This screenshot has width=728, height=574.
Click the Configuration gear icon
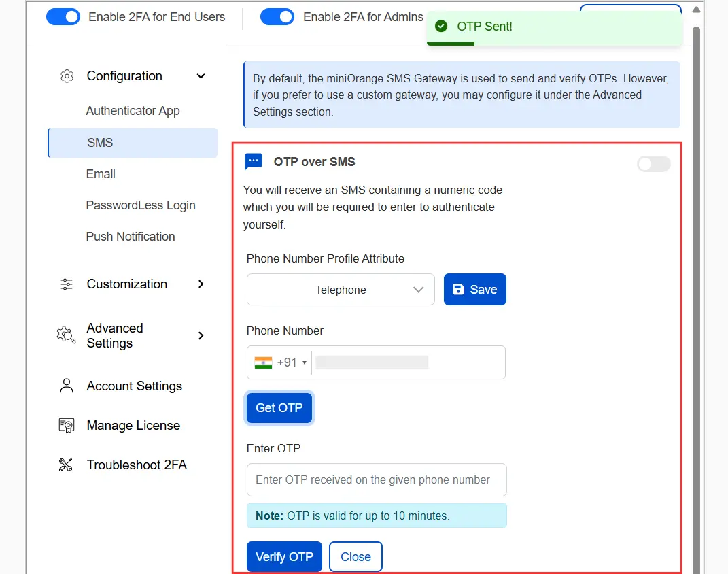pyautogui.click(x=67, y=76)
